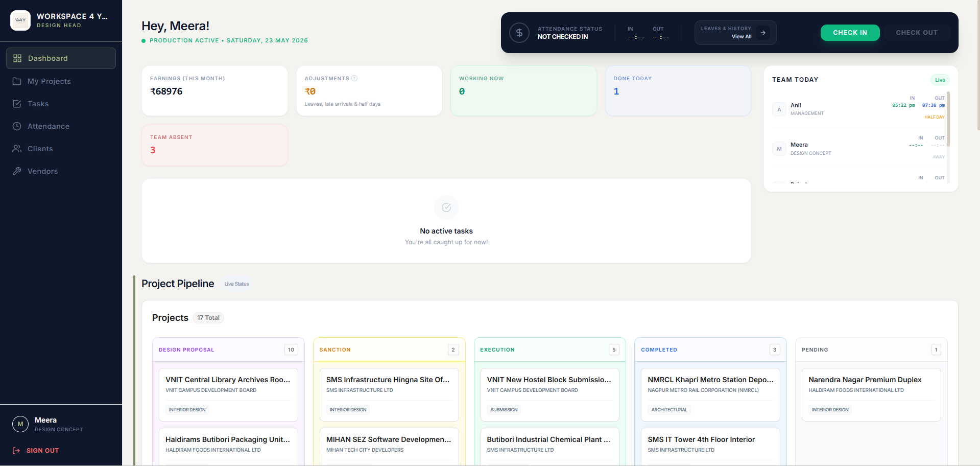Click the Clients people icon
980x466 pixels.
click(x=17, y=149)
